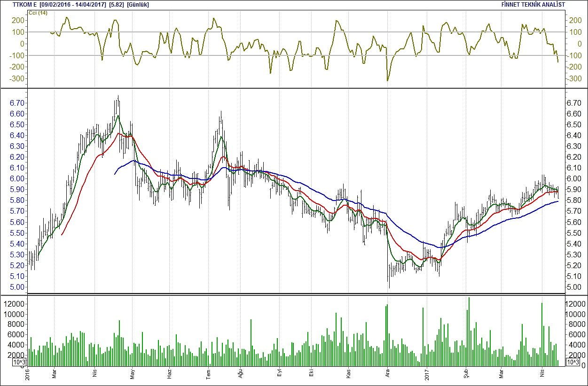Viewport: 588px width, 386px height.
Task: Select the 2017 year marker on the time axis
Action: point(426,374)
